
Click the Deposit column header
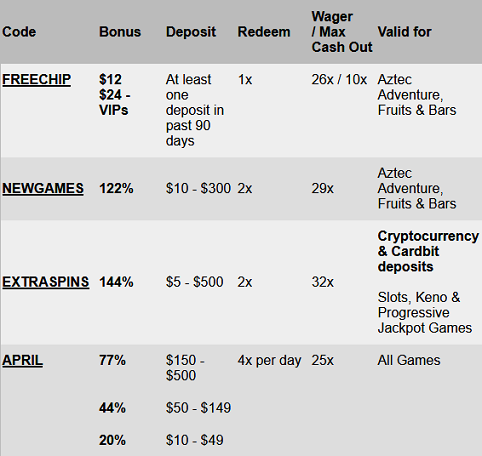click(x=191, y=32)
